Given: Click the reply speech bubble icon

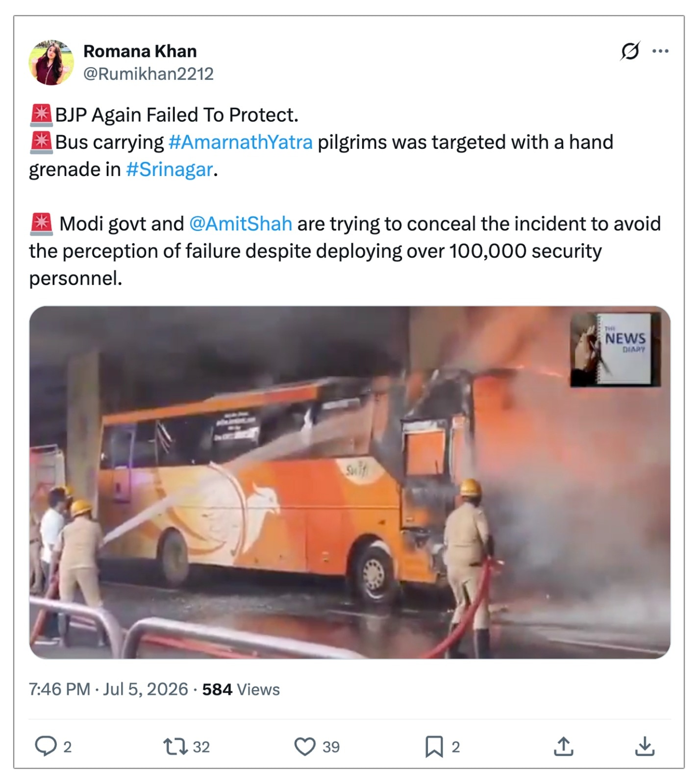Looking at the screenshot, I should 46,746.
